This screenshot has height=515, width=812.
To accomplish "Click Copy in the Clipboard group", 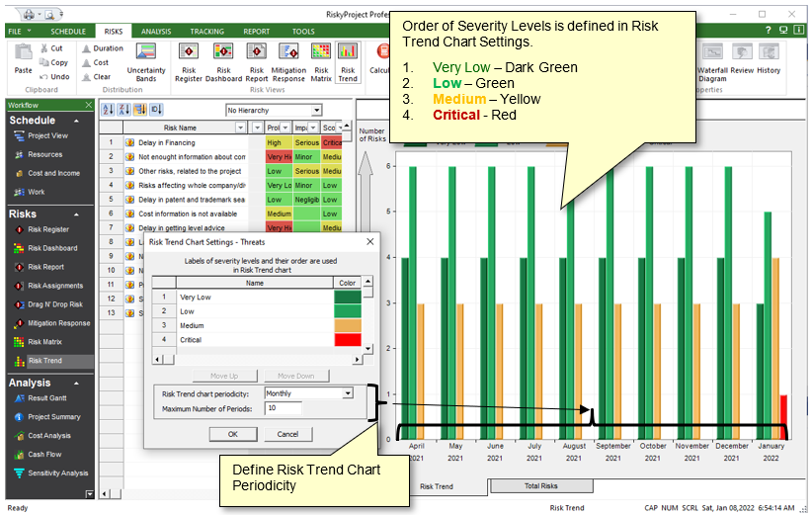I will coord(54,62).
